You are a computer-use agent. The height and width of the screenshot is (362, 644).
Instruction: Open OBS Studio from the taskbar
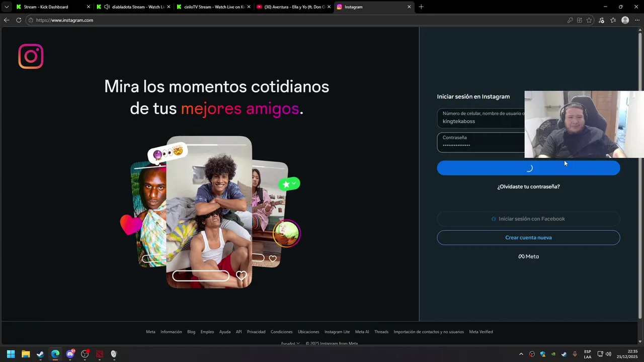85,354
